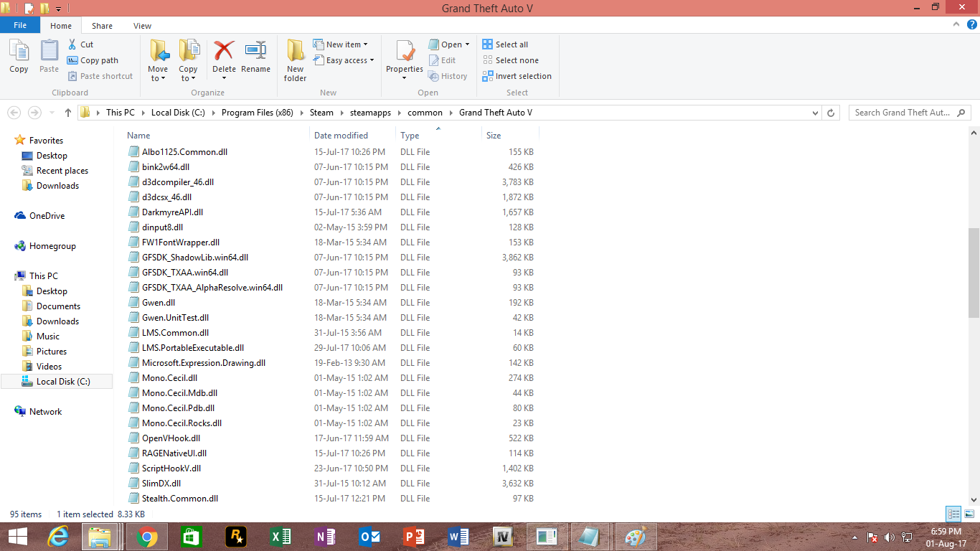Click the Edit button in the Open group

[442, 60]
